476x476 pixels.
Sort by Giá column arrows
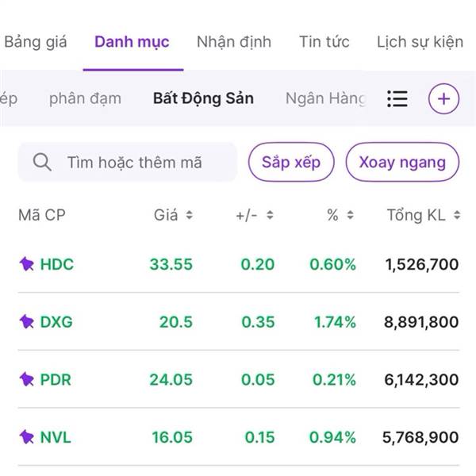coord(189,215)
